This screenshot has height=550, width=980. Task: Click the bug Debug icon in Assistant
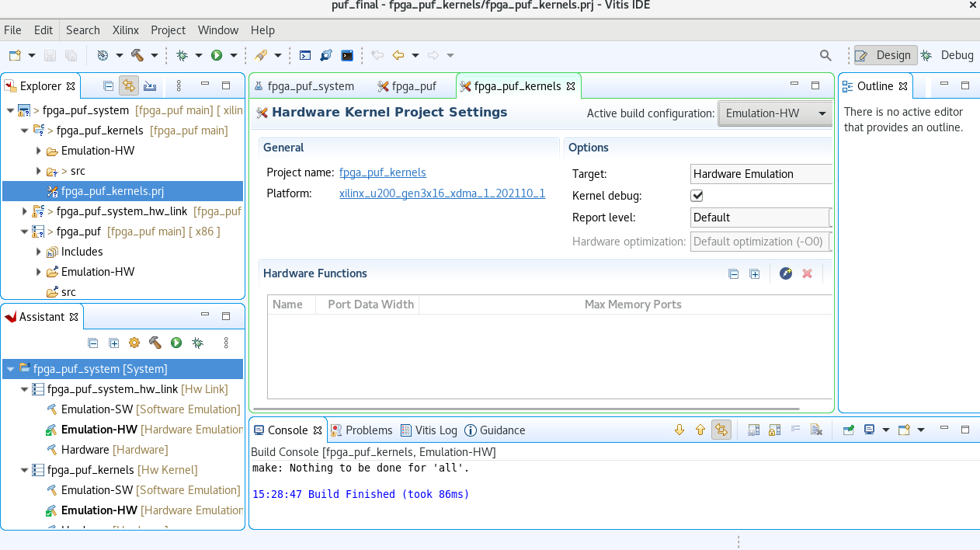coord(197,343)
